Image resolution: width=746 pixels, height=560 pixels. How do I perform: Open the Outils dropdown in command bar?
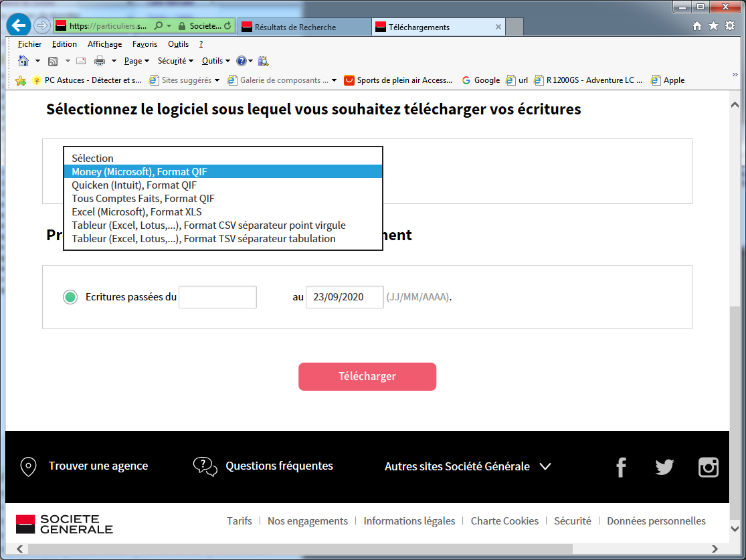point(216,61)
